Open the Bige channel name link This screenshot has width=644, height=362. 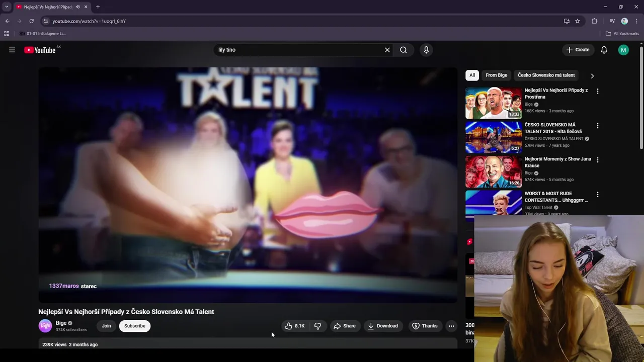tap(61, 323)
